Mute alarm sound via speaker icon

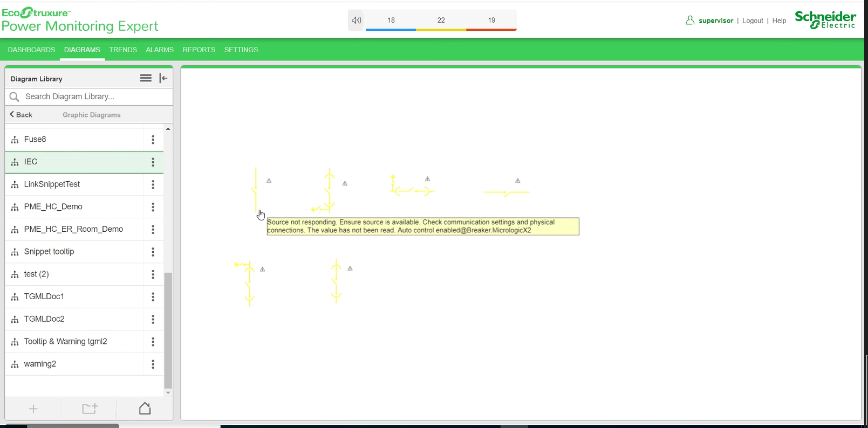point(356,20)
